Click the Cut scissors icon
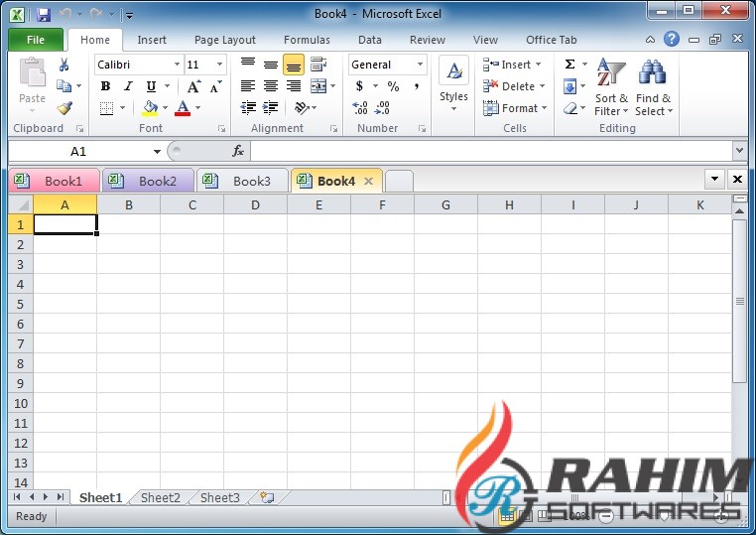 click(x=64, y=65)
